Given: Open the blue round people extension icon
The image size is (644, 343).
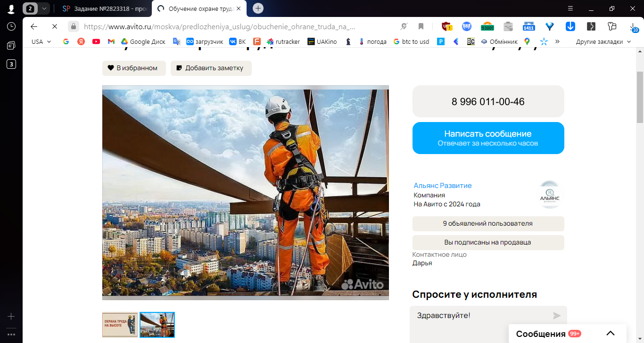Looking at the screenshot, I should tap(467, 26).
